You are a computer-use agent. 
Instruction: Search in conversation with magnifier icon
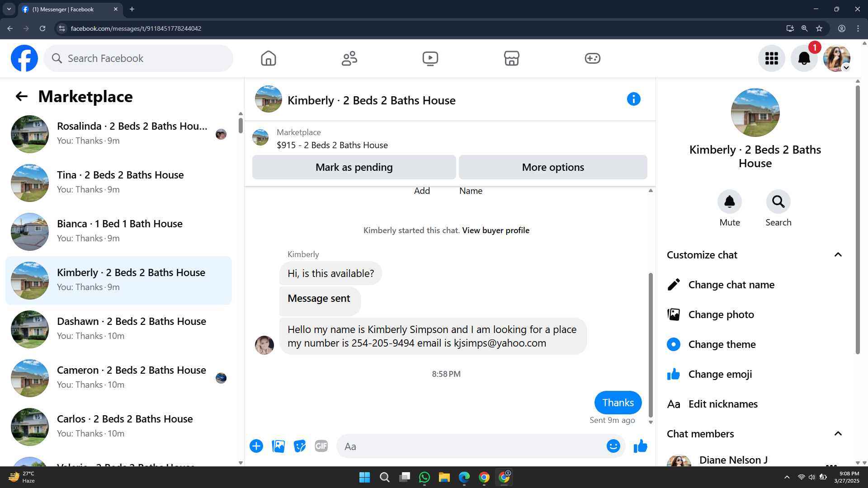click(778, 202)
